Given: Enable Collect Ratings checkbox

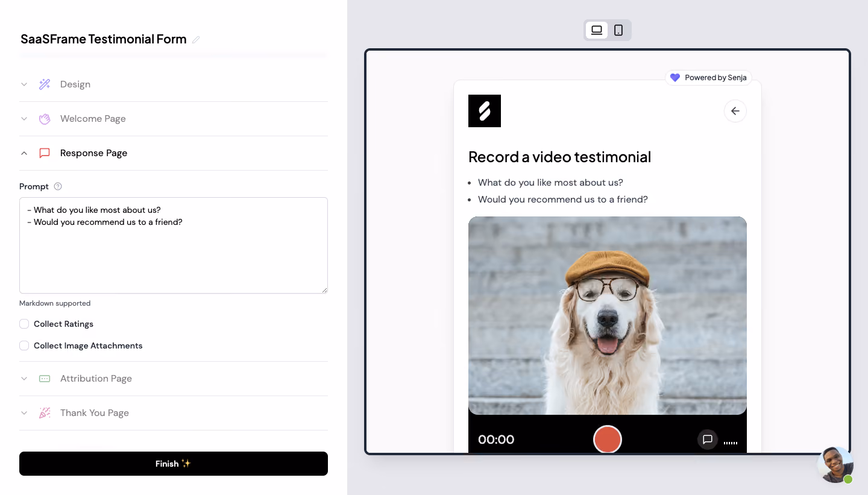Looking at the screenshot, I should (x=24, y=324).
